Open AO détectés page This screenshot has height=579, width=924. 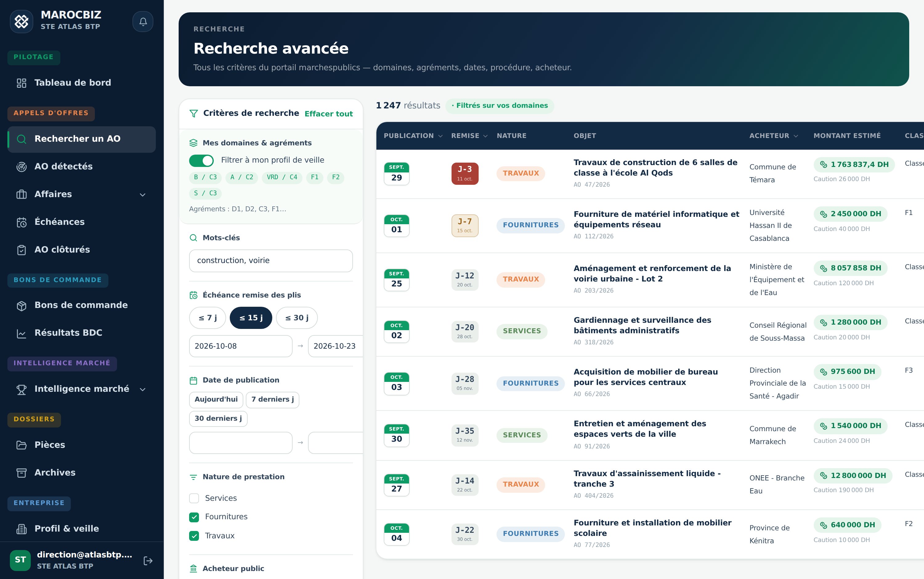[82, 167]
